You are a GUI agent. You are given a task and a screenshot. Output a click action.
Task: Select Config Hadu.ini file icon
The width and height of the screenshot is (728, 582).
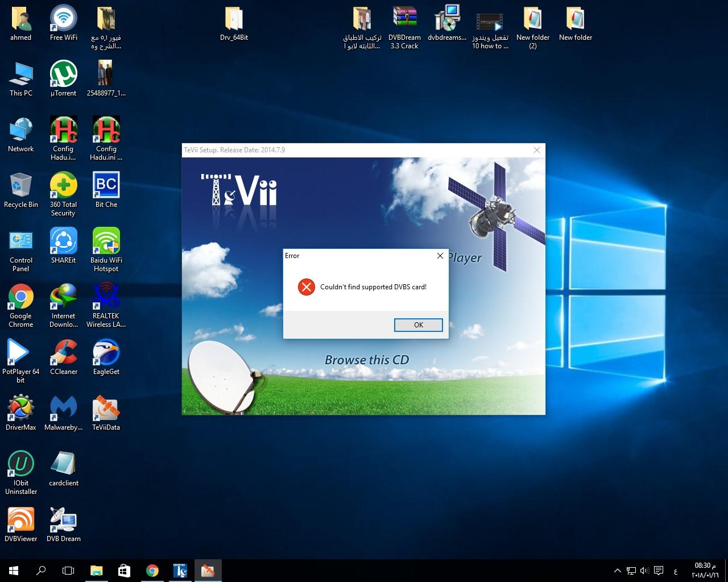point(106,139)
